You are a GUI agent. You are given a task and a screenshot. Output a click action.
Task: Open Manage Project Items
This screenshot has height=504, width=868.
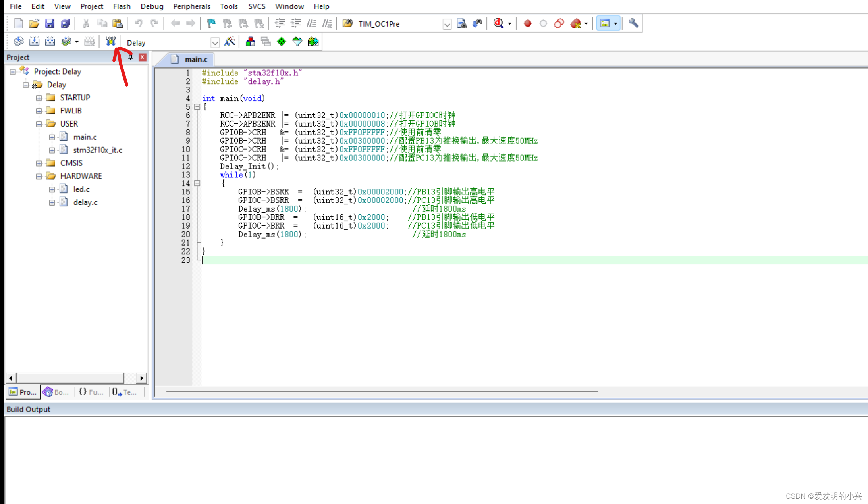click(x=250, y=42)
